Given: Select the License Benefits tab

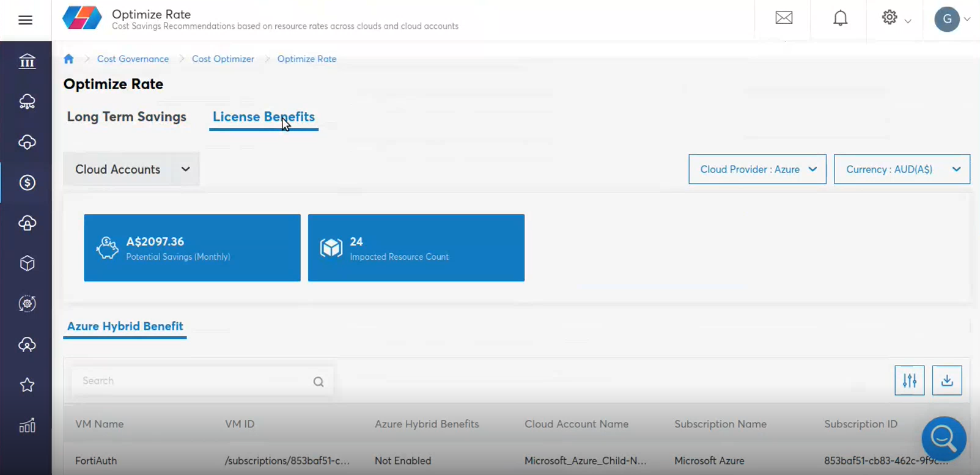Looking at the screenshot, I should 263,117.
